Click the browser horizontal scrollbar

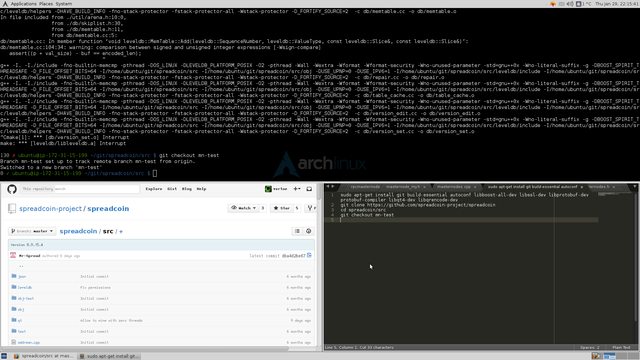(x=144, y=349)
